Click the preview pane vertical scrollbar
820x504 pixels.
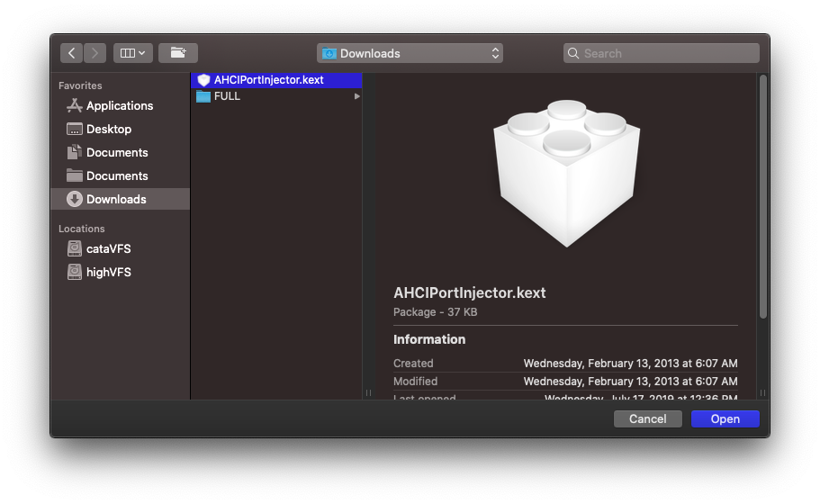[763, 196]
